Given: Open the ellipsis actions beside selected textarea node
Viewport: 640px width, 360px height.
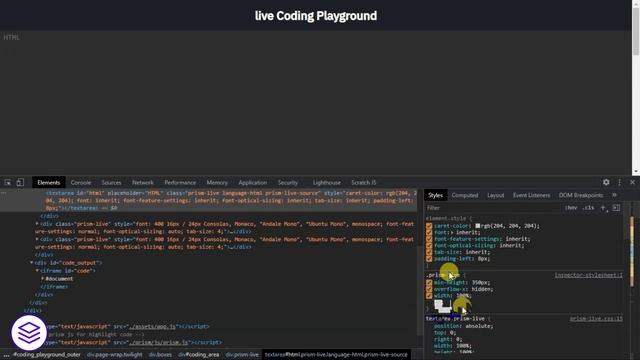Looking at the screenshot, I should tap(4, 193).
